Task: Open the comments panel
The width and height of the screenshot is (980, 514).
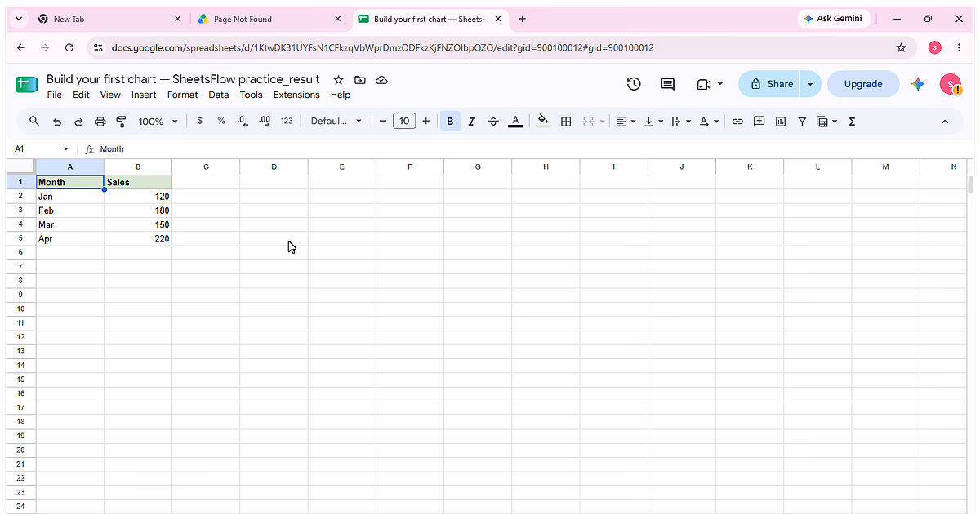Action: coord(668,84)
